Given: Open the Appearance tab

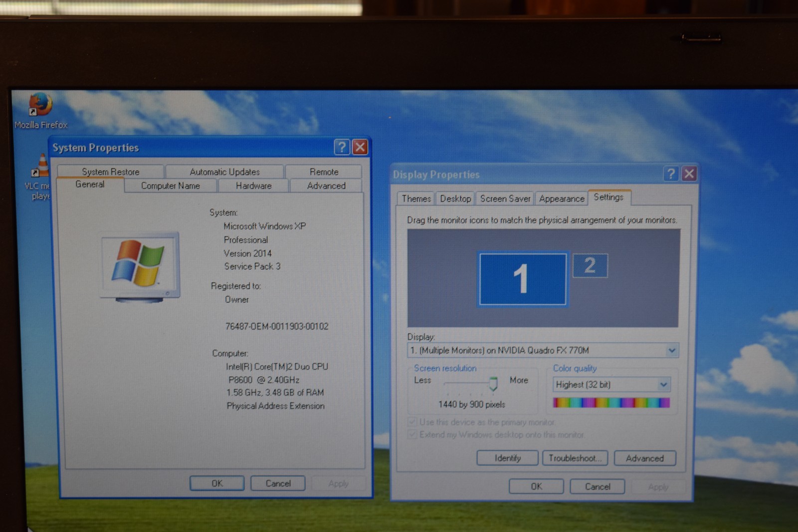Looking at the screenshot, I should 562,198.
